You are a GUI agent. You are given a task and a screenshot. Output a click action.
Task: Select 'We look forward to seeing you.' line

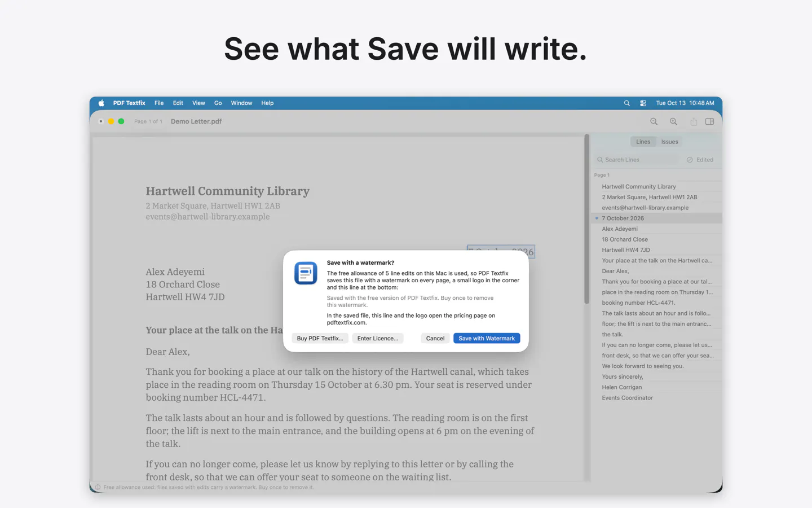tap(657, 366)
